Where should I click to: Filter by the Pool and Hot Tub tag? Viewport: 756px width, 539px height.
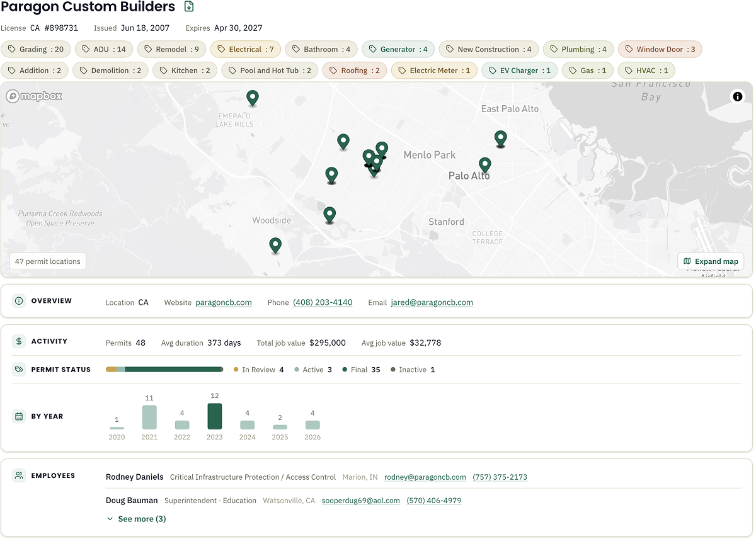coord(270,71)
